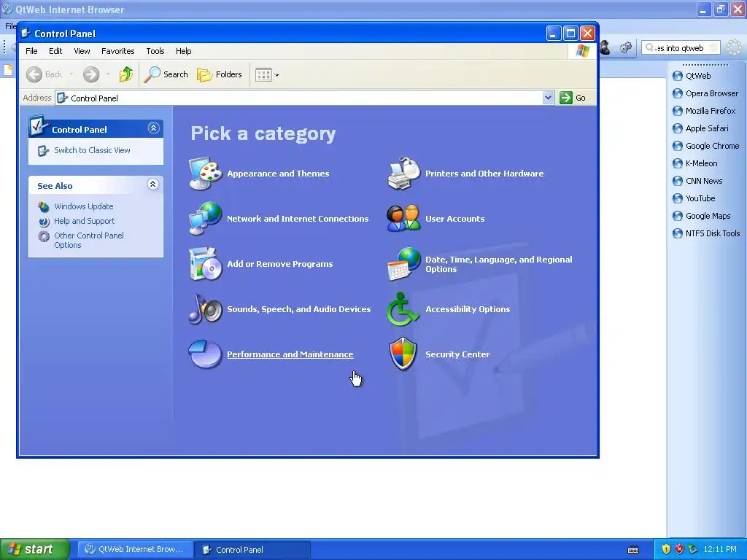Open the Favorites menu

(x=117, y=51)
